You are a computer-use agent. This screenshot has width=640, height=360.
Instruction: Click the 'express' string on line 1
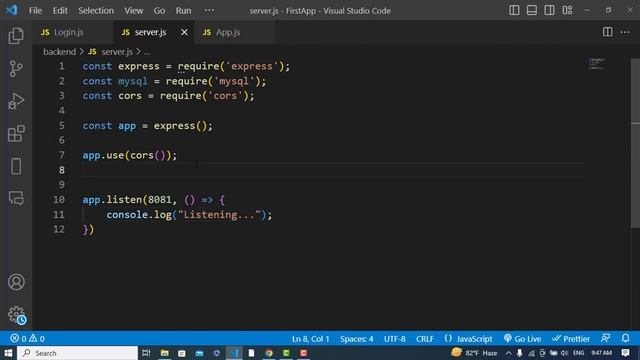coord(252,66)
